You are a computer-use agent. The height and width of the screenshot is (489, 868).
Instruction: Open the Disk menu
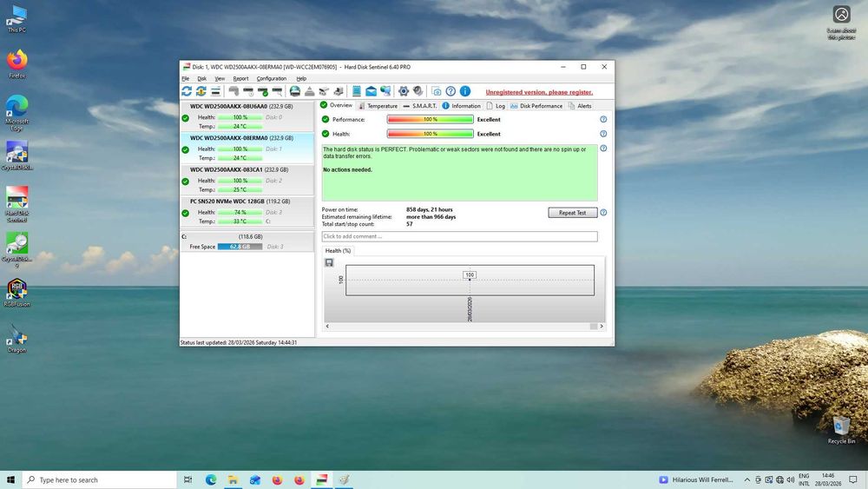tap(202, 79)
